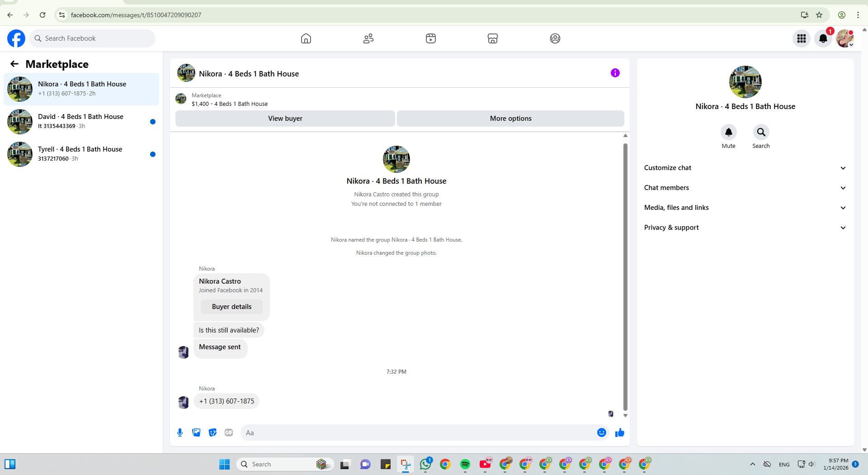Click the $1,400 - 4 Beds 1 Bath House listing
Screen dimensions: 868x475
230,104
